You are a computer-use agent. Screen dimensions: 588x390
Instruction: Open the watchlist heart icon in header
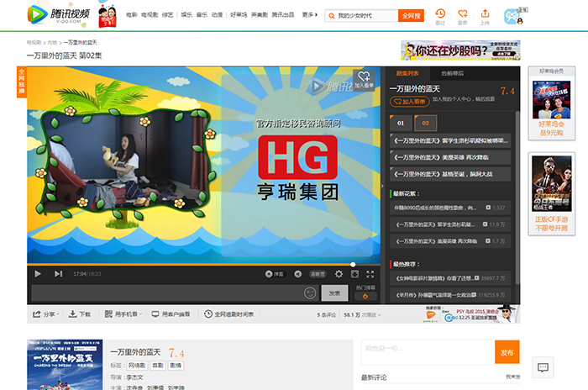click(x=463, y=14)
